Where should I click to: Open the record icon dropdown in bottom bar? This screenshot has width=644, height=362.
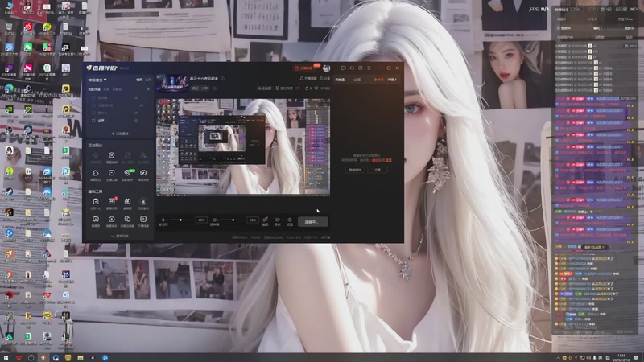(x=278, y=221)
